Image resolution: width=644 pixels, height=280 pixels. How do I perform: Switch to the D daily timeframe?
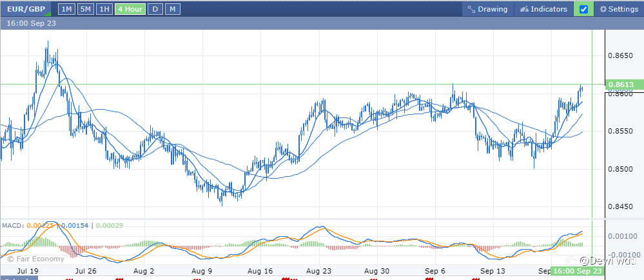tap(155, 9)
